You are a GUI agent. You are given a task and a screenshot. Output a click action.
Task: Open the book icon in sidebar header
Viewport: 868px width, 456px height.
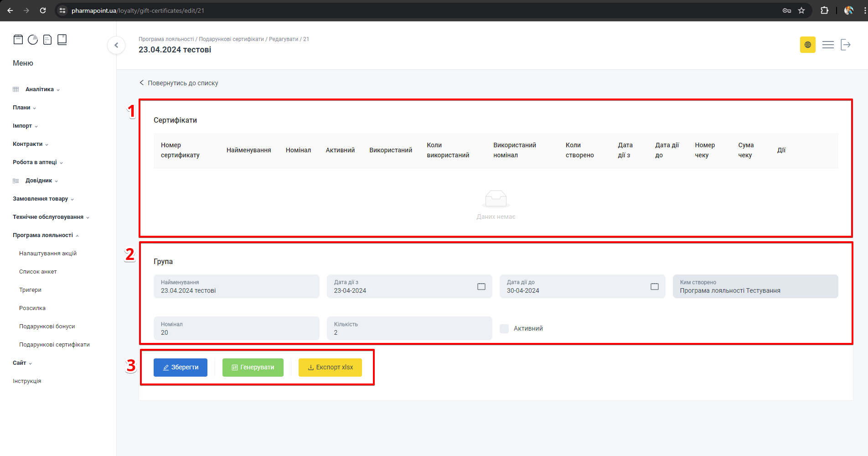(x=62, y=40)
